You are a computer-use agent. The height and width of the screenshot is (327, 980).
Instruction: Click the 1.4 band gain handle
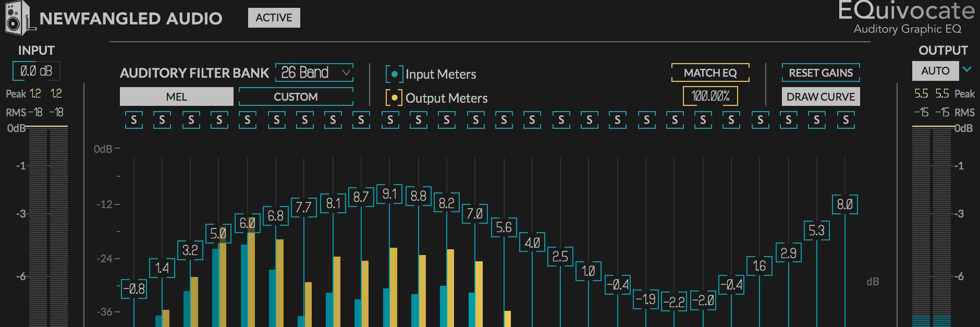pyautogui.click(x=162, y=268)
